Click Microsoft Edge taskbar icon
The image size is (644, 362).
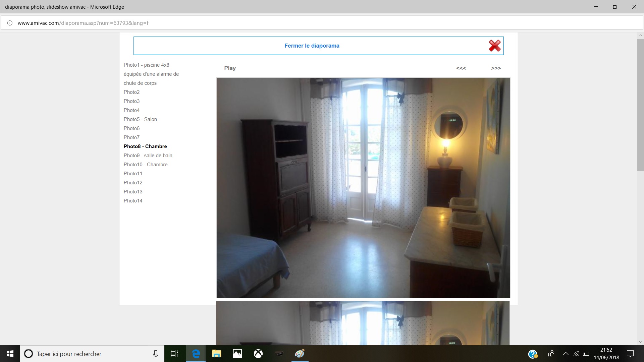pos(196,354)
